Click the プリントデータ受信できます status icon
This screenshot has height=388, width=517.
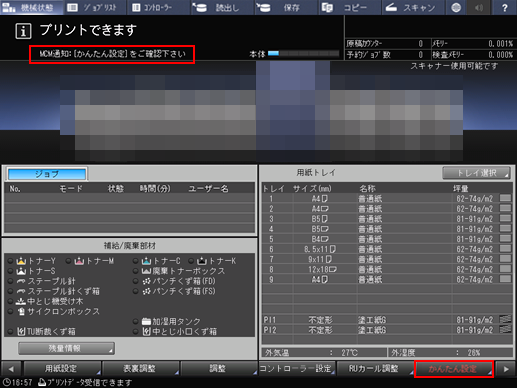42,382
